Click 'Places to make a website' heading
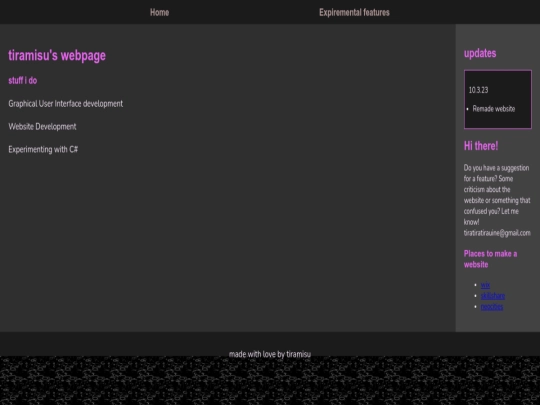Viewport: 540px width, 405px height. pos(490,259)
